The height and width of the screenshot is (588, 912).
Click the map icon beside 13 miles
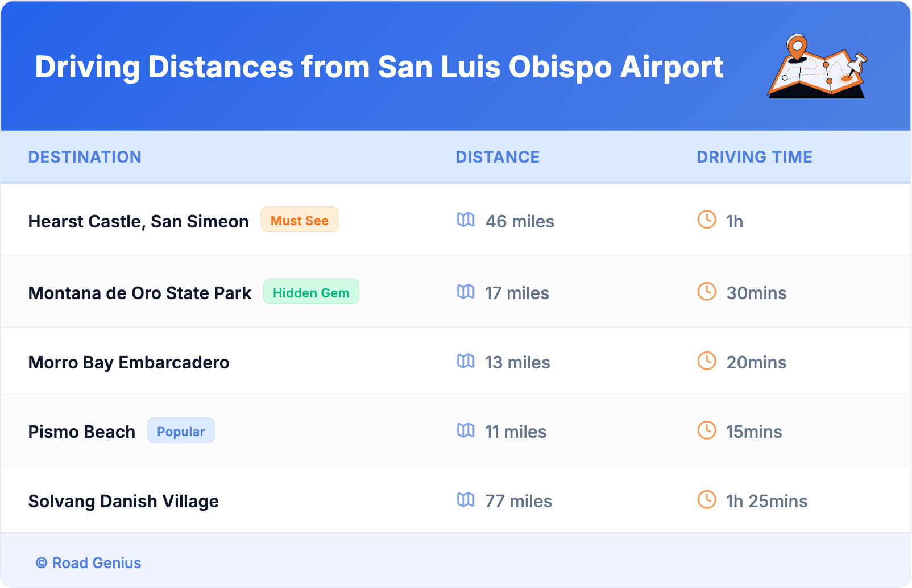coord(466,361)
